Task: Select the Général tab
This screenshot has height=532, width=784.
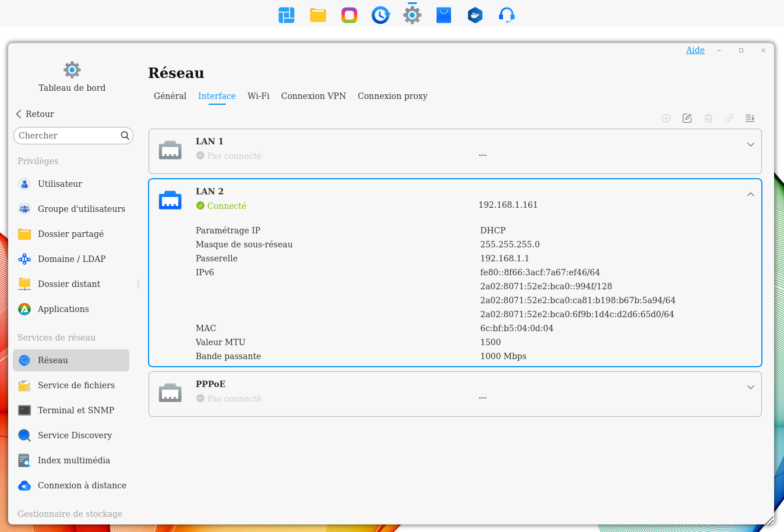Action: coord(170,96)
